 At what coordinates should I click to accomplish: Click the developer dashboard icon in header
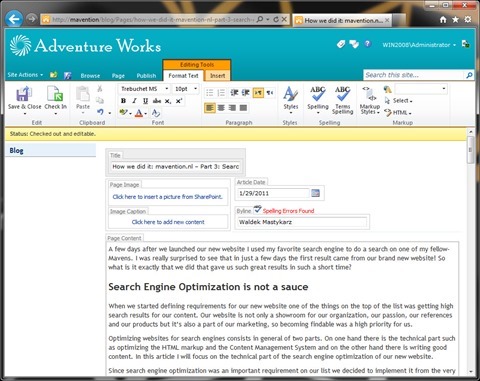(x=466, y=44)
